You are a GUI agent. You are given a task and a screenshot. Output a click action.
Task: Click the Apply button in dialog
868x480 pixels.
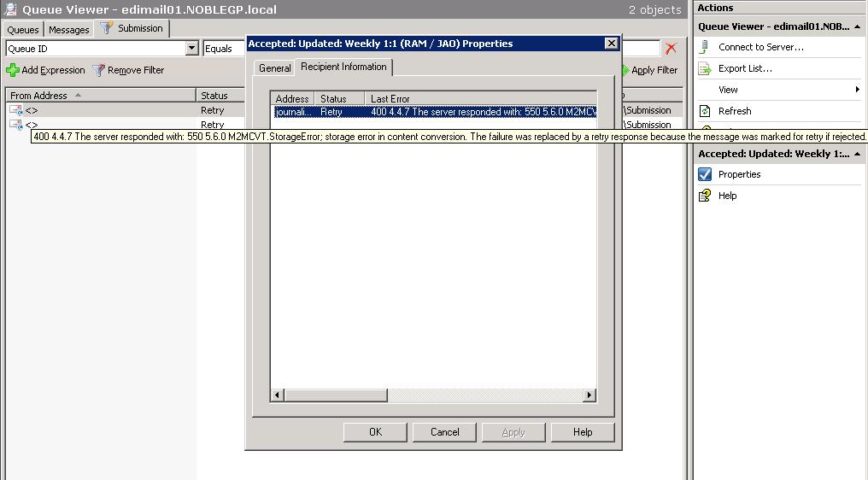pos(513,432)
